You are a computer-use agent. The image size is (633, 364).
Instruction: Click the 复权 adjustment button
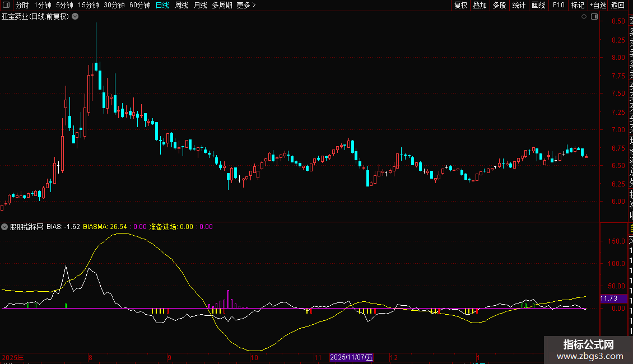460,5
